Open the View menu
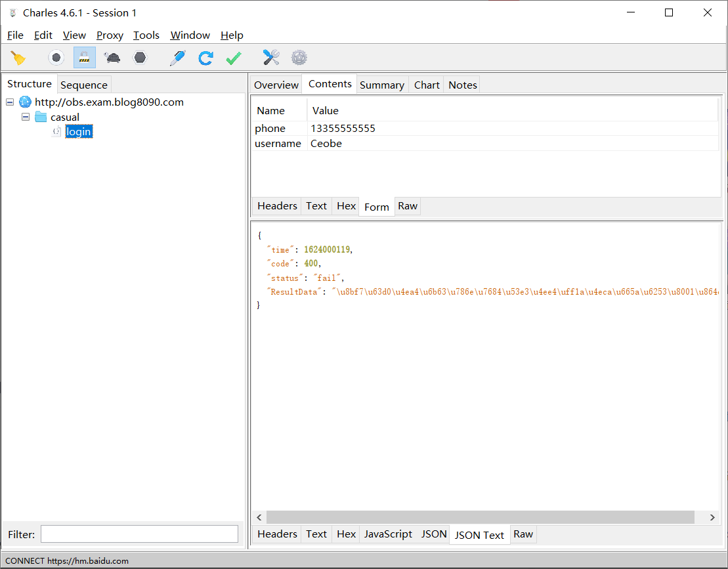The image size is (728, 569). point(74,35)
